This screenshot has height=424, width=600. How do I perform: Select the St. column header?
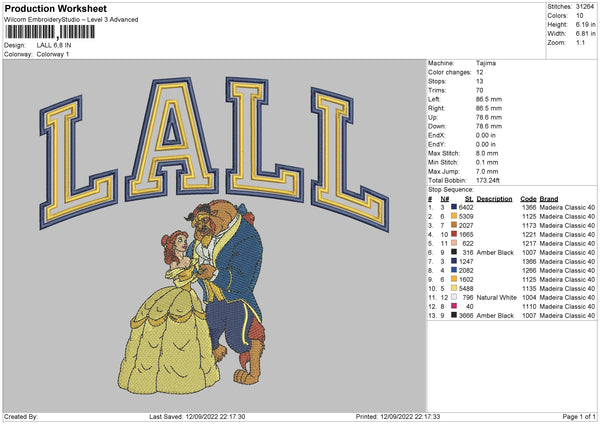point(469,199)
